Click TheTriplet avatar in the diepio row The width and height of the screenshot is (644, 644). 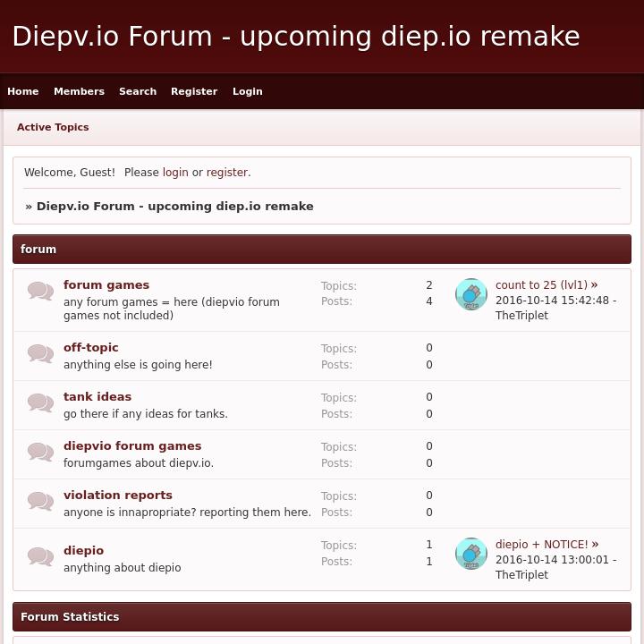coord(470,554)
